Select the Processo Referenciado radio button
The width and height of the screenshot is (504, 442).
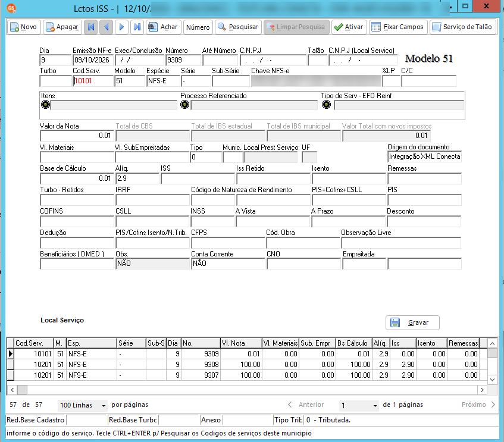point(185,105)
